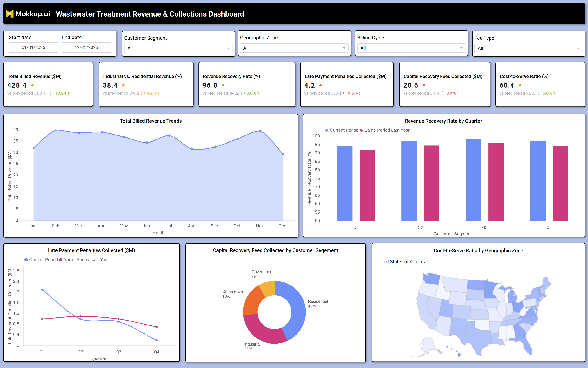Click the Late Payment Penalties value 4.2

[x=310, y=85]
